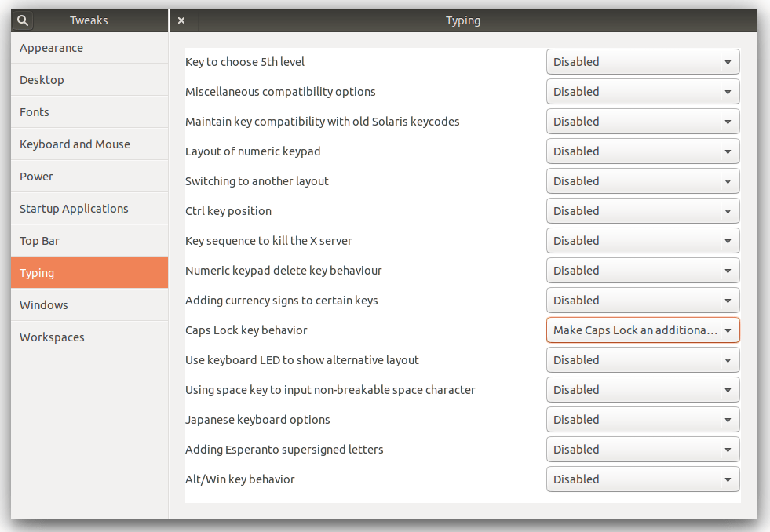
Task: Click the arrow for Japanese keyboard options
Action: 728,420
